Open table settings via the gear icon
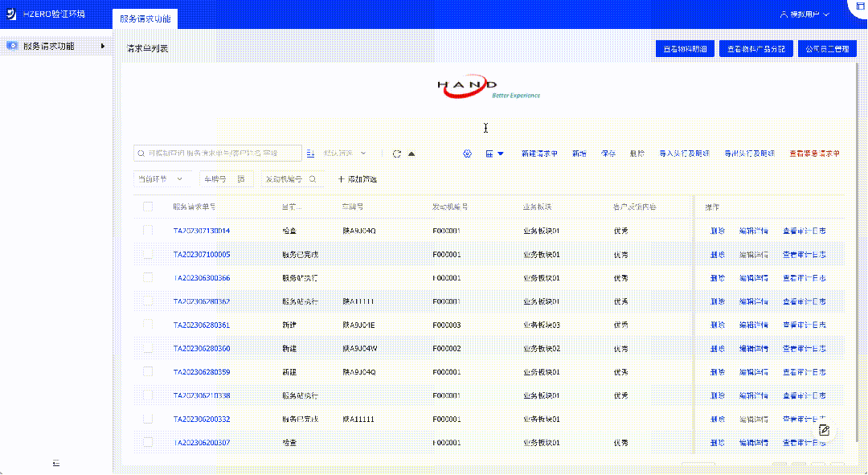This screenshot has width=868, height=475. (x=467, y=154)
